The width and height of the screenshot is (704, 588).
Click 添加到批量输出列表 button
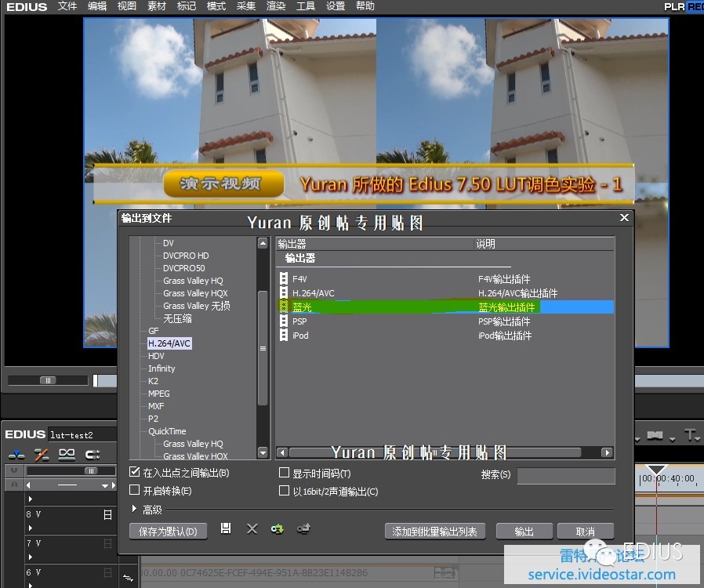pyautogui.click(x=436, y=532)
